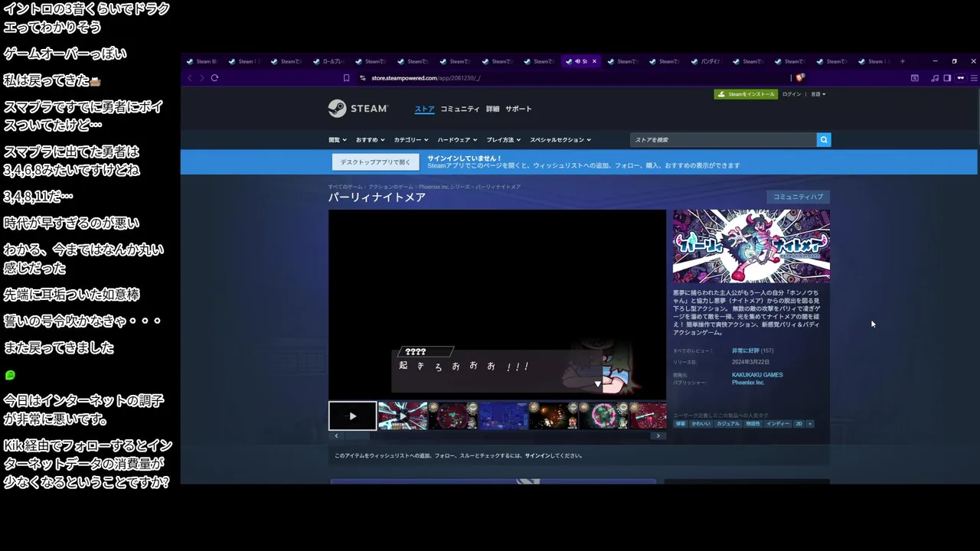
Task: Select the blue map screenshot thumbnail
Action: tap(503, 416)
